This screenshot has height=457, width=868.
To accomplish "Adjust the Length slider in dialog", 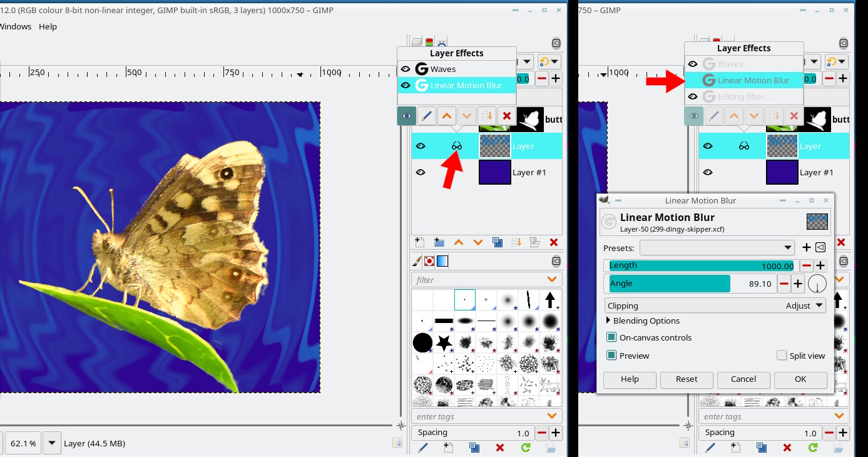I will (x=702, y=265).
